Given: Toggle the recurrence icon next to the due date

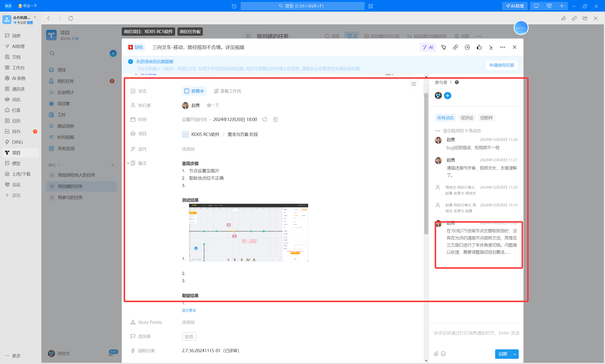Looking at the screenshot, I should click(x=265, y=119).
